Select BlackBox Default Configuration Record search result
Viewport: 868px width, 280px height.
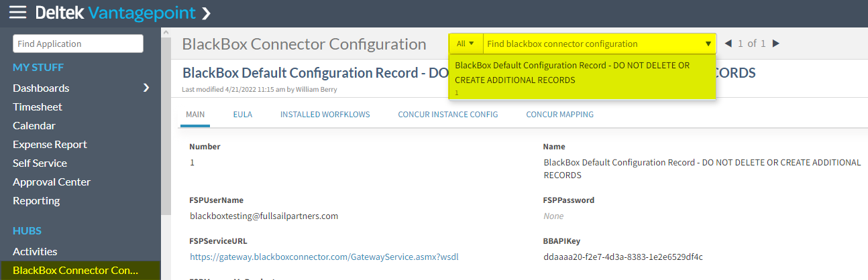tap(582, 77)
